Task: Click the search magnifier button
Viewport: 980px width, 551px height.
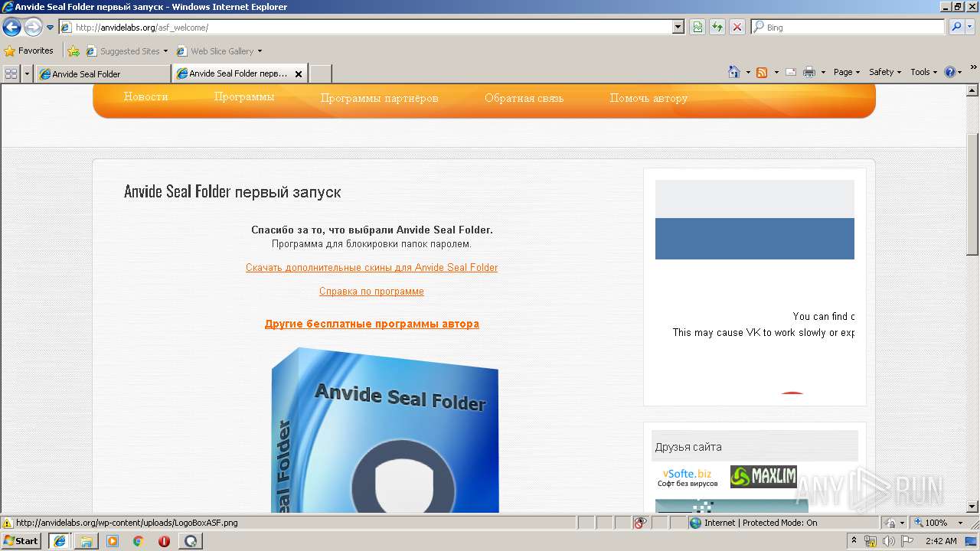Action: pyautogui.click(x=955, y=27)
